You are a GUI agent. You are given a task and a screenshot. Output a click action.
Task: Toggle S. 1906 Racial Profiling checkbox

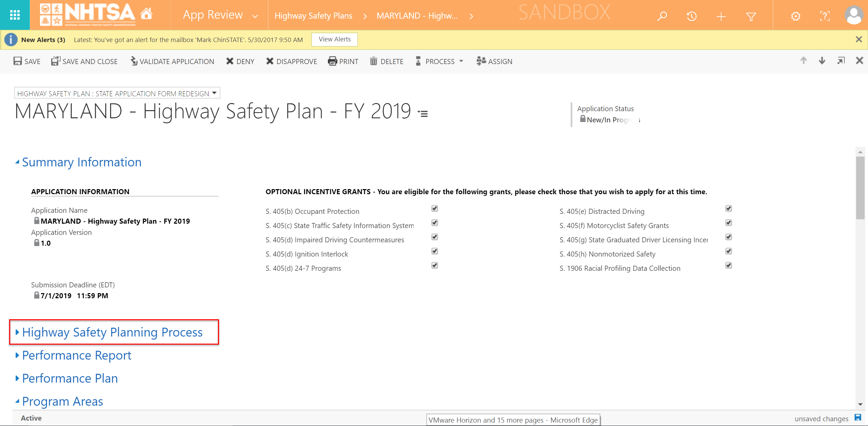pos(729,265)
